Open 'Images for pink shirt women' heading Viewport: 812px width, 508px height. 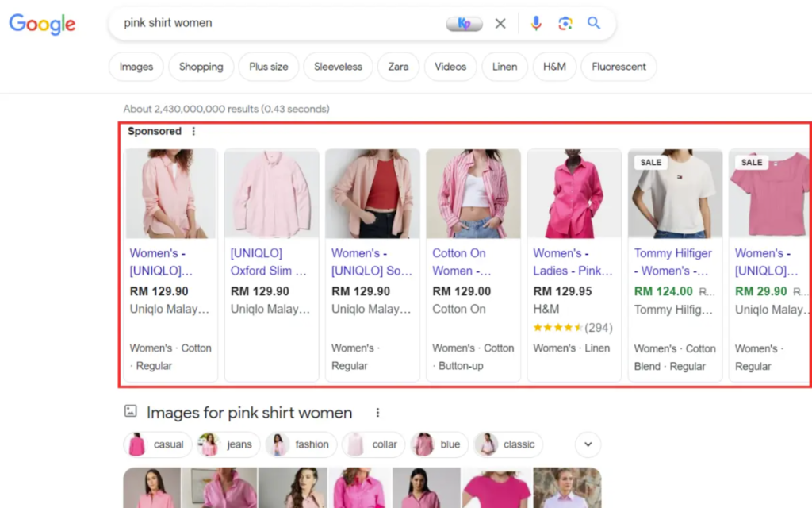coord(249,413)
